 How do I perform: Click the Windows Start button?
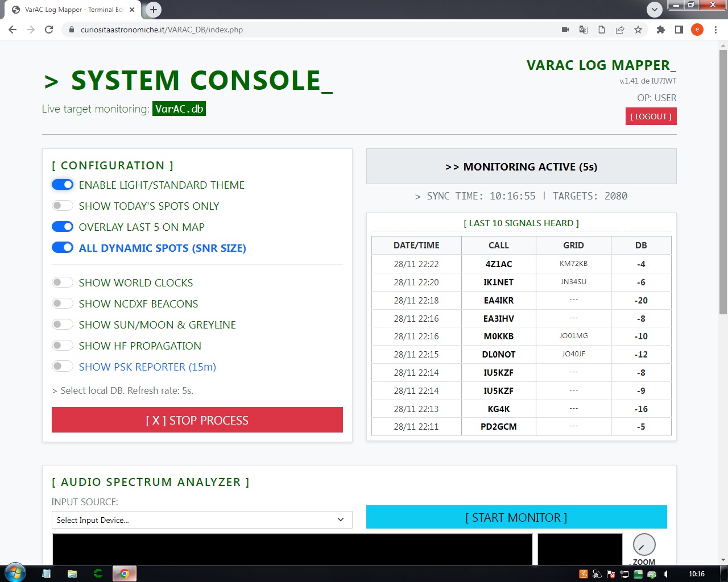pos(15,573)
